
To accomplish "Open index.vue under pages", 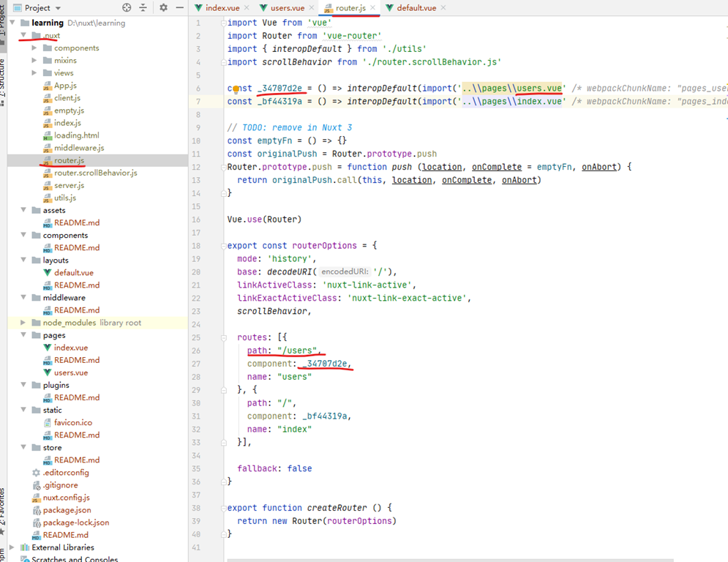I will pos(70,348).
